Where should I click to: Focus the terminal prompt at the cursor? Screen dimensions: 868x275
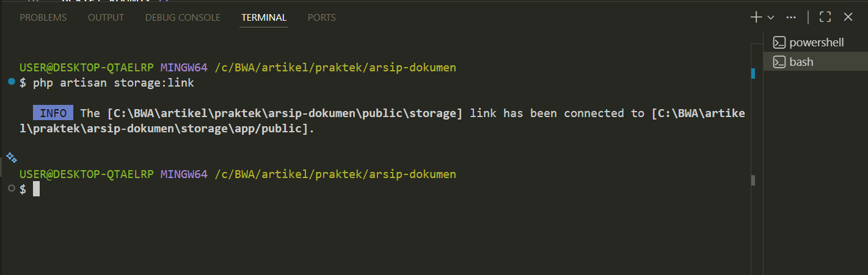pos(36,189)
